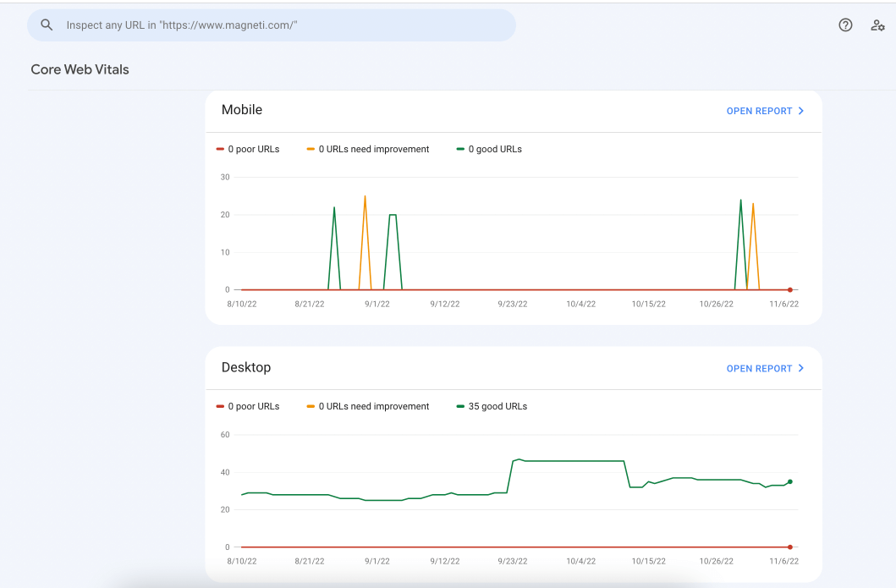Click Desktop green end point marker
This screenshot has height=588, width=896.
[790, 481]
